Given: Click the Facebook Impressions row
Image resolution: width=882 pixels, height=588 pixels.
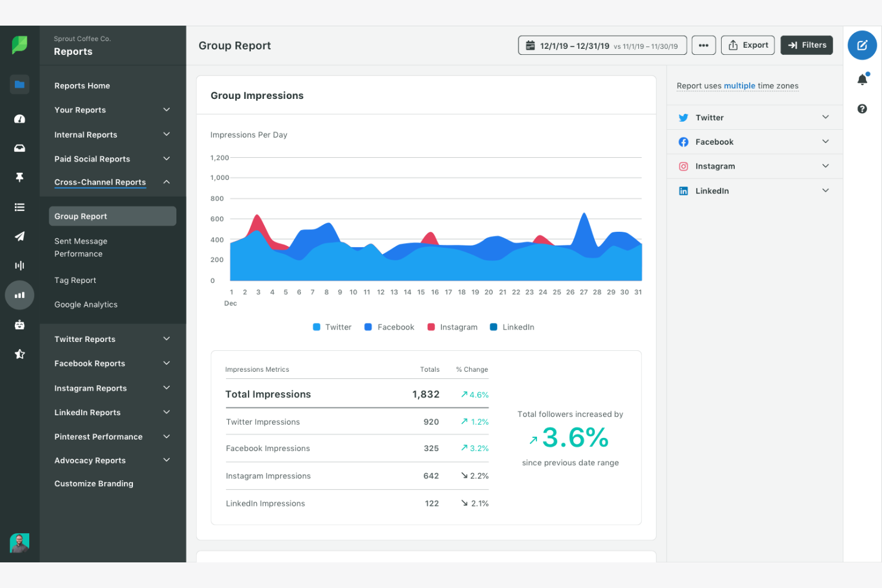Looking at the screenshot, I should (x=357, y=449).
